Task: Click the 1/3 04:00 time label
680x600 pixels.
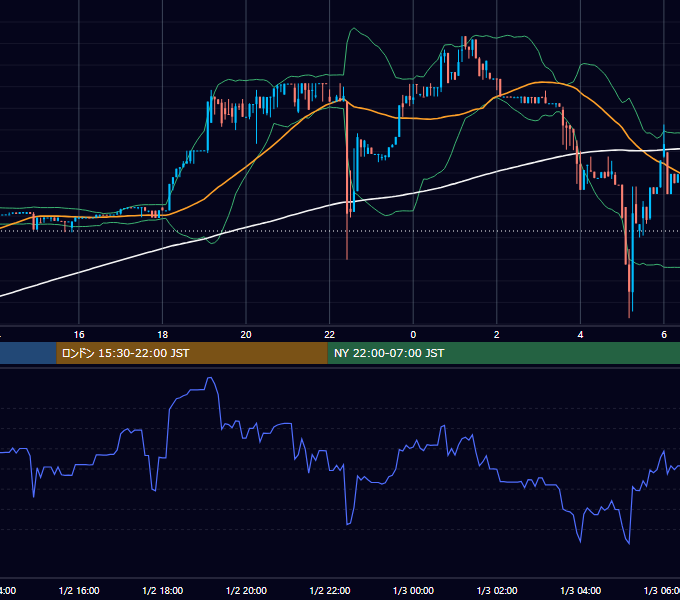Action: click(x=581, y=590)
